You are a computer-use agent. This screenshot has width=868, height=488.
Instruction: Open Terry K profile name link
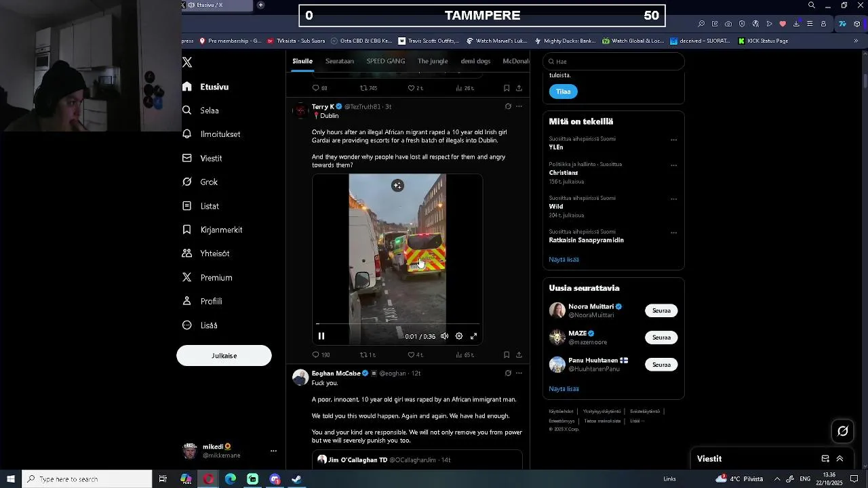coord(323,106)
